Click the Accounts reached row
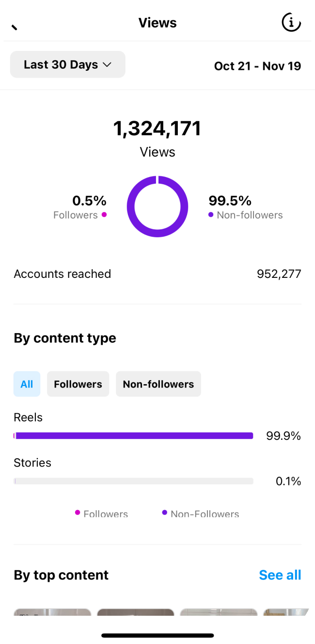Viewport: 315px width, 644px height. pyautogui.click(x=157, y=274)
